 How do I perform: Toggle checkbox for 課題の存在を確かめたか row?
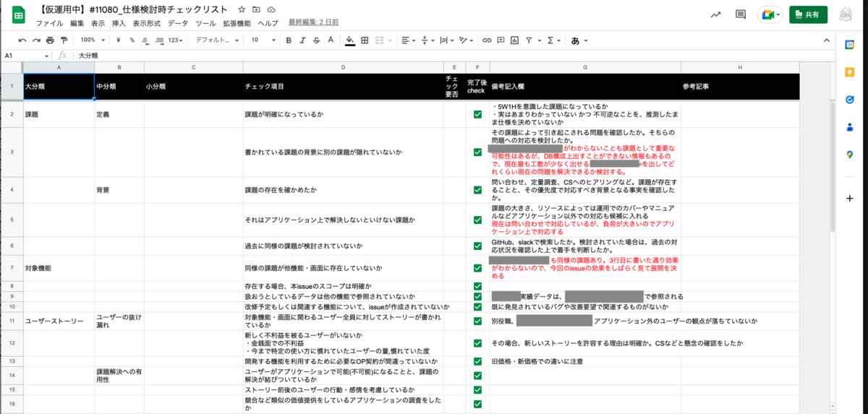477,190
